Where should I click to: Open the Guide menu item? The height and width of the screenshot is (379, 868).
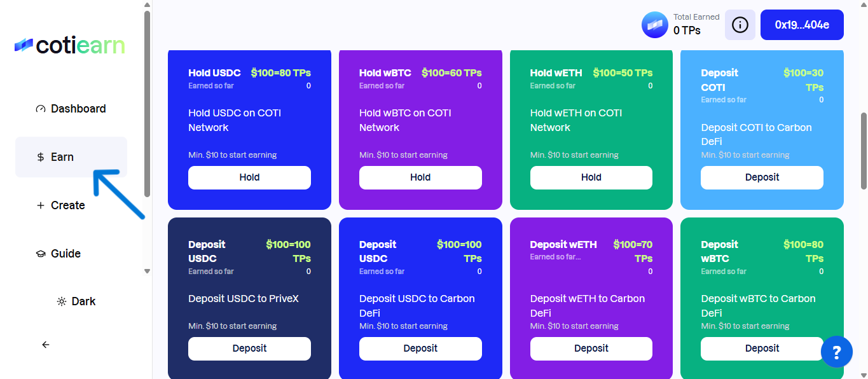(x=65, y=254)
